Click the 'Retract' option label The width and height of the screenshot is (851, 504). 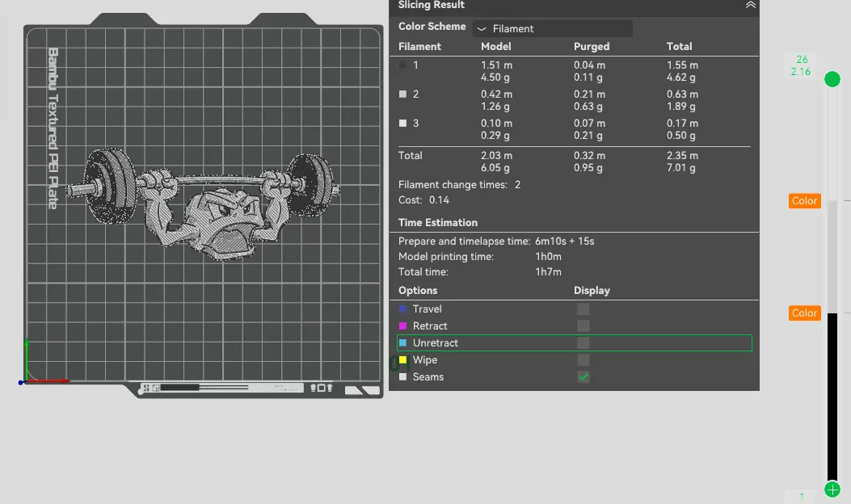(430, 326)
